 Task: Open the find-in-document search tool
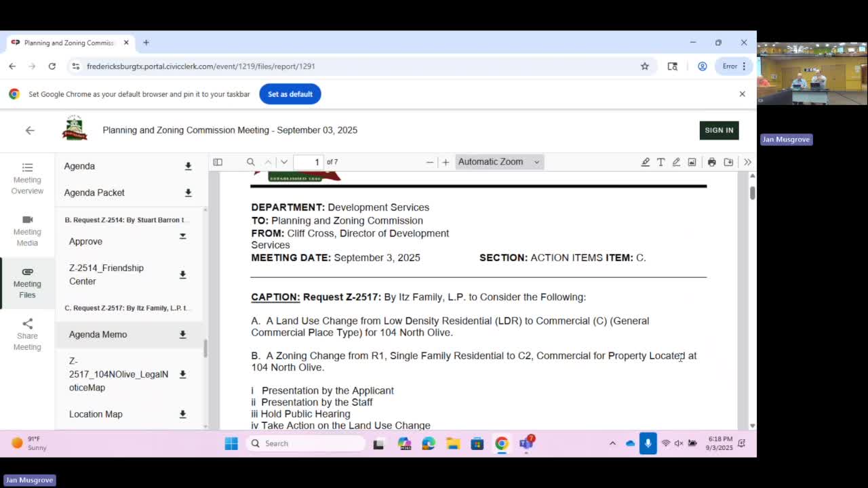(251, 162)
